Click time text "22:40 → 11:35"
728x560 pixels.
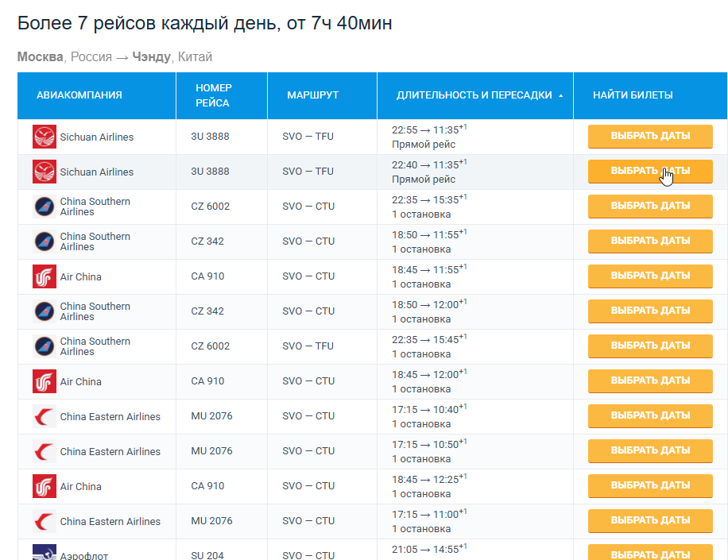(x=425, y=164)
